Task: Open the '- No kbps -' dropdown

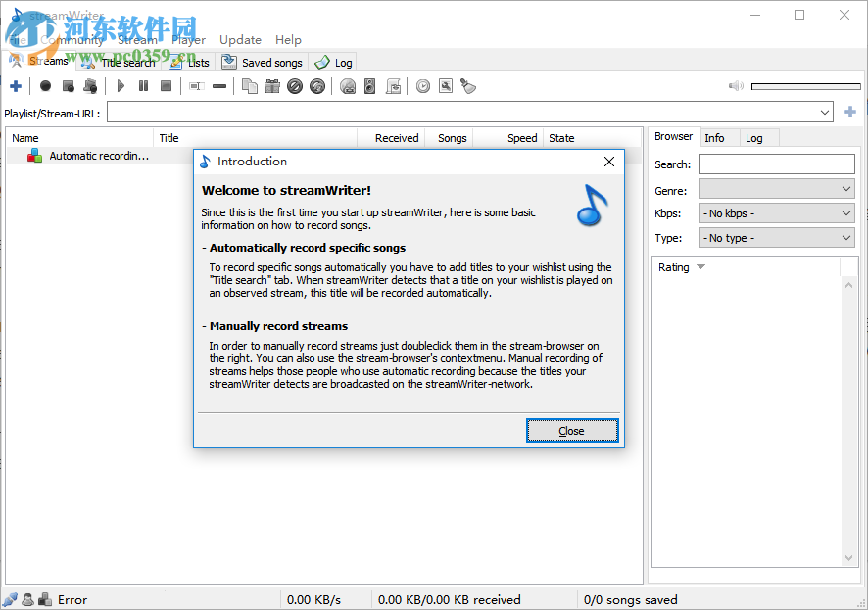Action: pyautogui.click(x=776, y=213)
